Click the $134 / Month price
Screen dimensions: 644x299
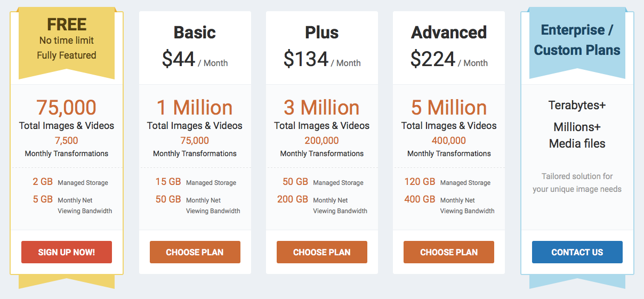point(321,60)
